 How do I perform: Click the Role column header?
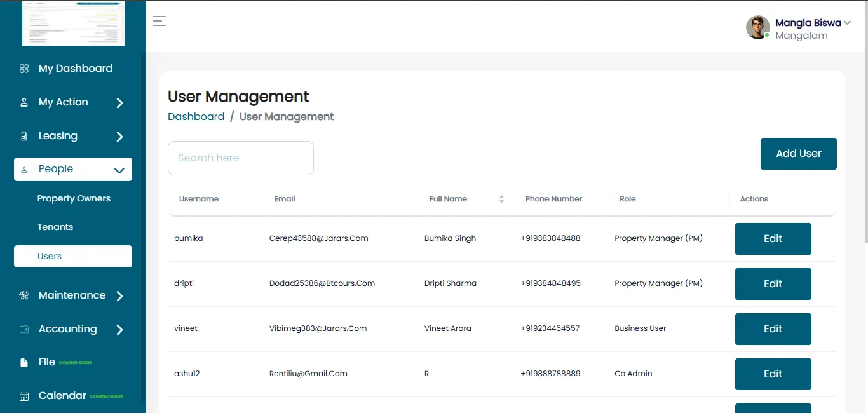tap(628, 199)
